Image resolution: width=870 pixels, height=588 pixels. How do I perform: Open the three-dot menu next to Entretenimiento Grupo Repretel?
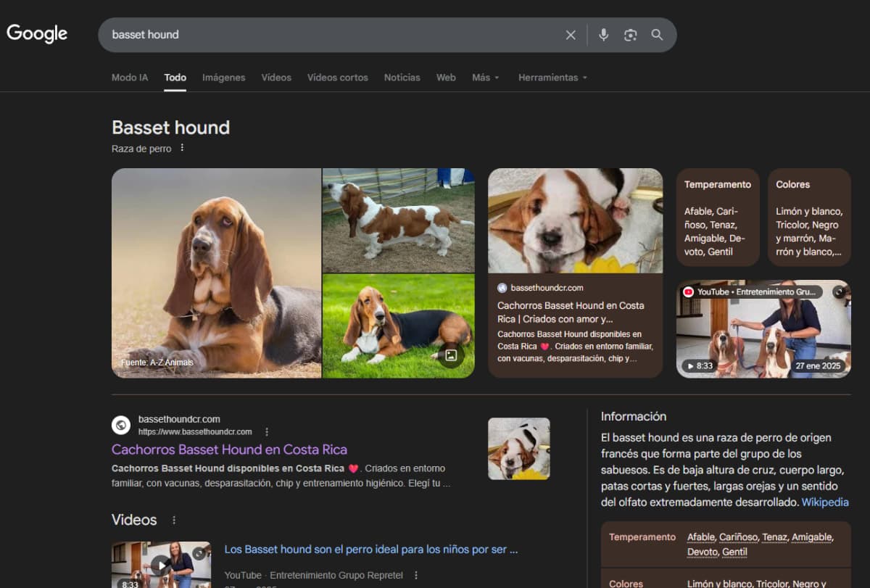pyautogui.click(x=415, y=575)
